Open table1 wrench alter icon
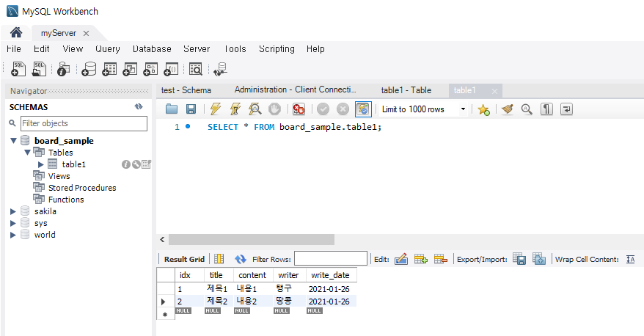The height and width of the screenshot is (336, 644). (136, 164)
